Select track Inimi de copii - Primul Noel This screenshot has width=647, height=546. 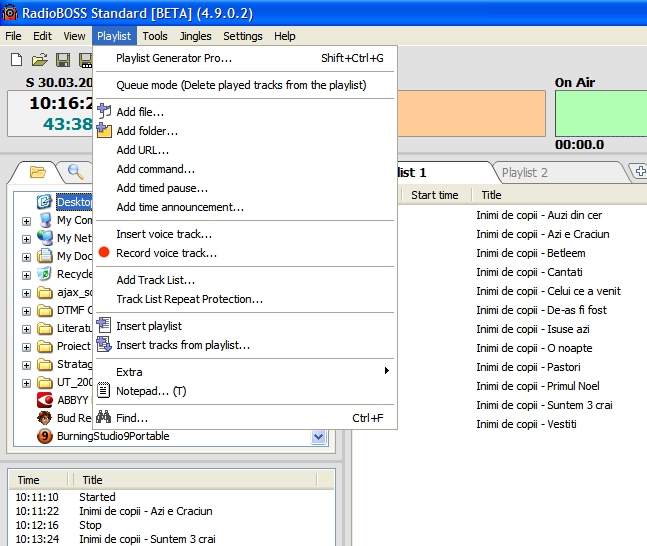[538, 386]
